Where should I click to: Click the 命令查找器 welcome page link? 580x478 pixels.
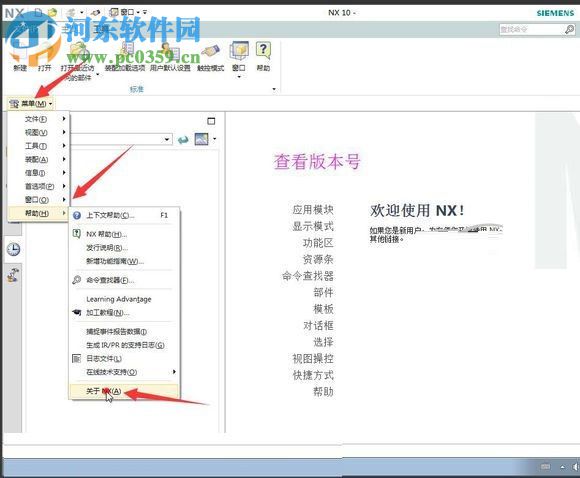coord(308,276)
